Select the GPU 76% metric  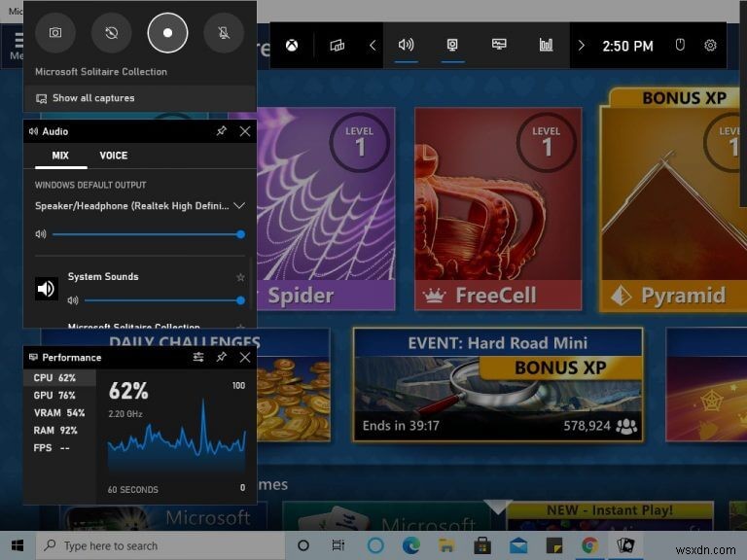(59, 396)
